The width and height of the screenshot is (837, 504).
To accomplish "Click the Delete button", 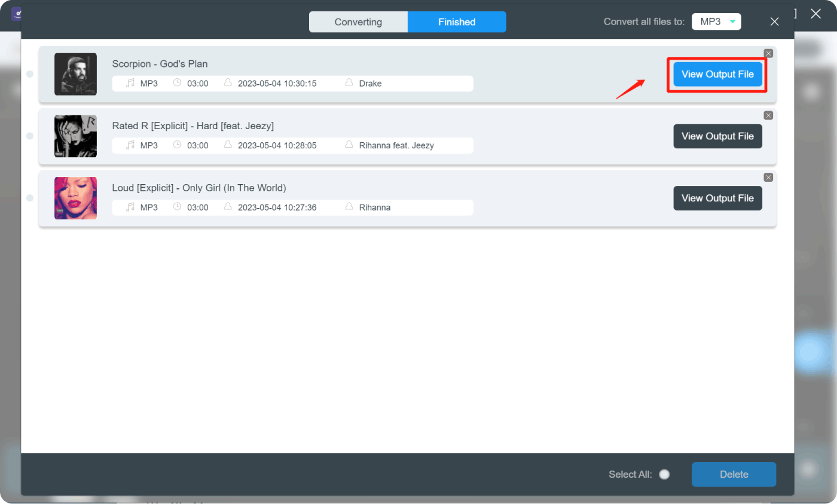I will point(734,475).
